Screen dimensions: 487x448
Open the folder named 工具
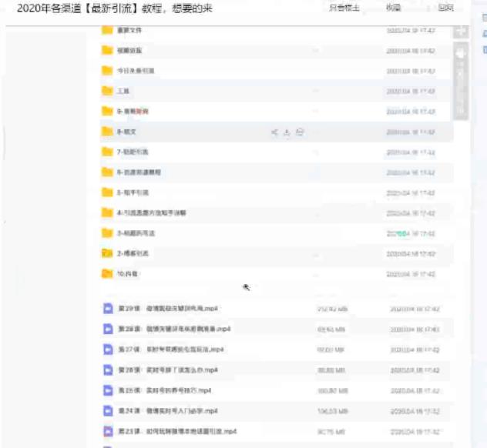coord(123,91)
